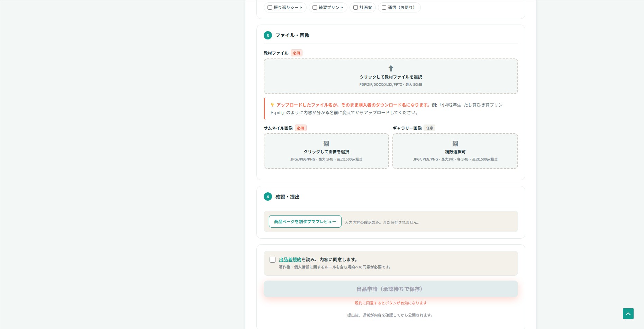Check the 練習プリント checkbox
644x329 pixels.
click(x=315, y=7)
